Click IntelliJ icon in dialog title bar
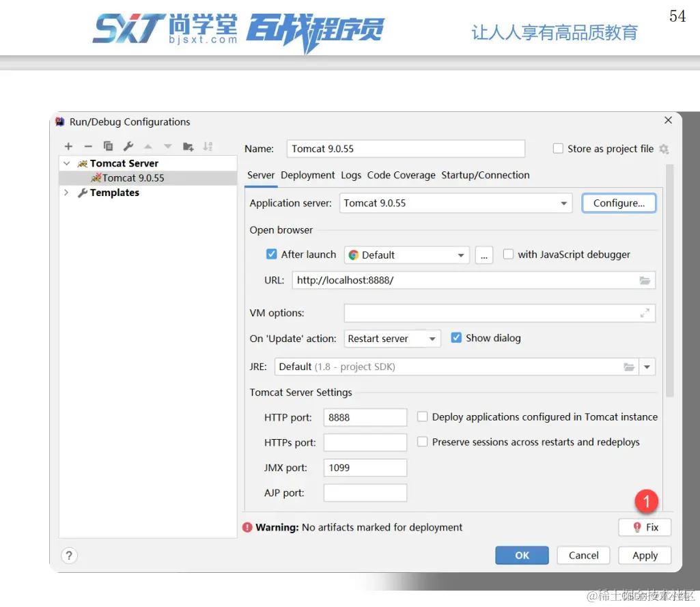Image resolution: width=700 pixels, height=607 pixels. click(x=60, y=122)
